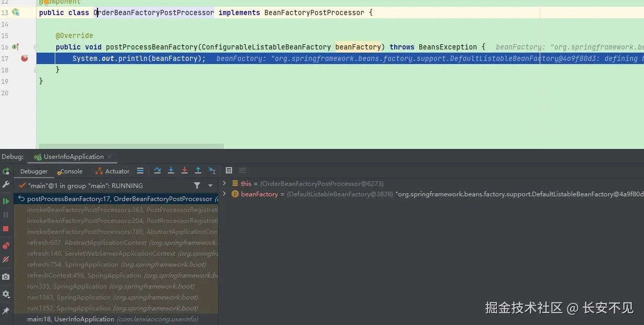Select frame refresh:754, SpringApplication
The width and height of the screenshot is (644, 325).
pyautogui.click(x=117, y=265)
